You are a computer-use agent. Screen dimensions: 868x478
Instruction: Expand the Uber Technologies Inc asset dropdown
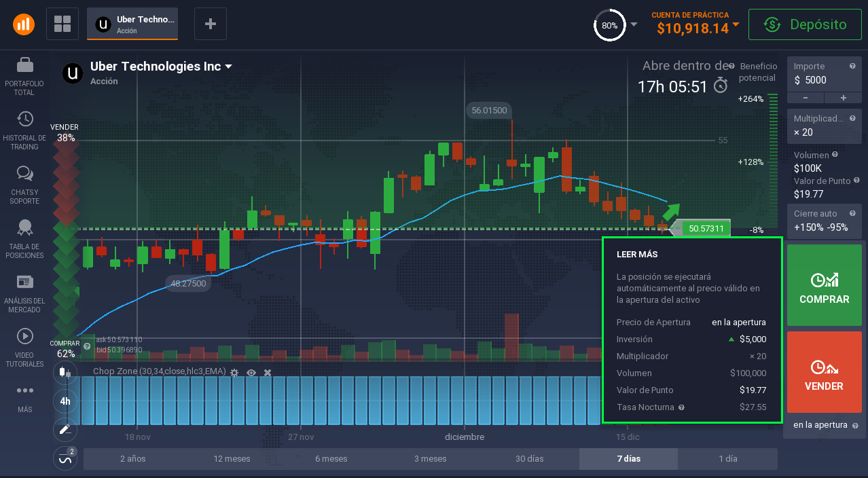coord(229,67)
